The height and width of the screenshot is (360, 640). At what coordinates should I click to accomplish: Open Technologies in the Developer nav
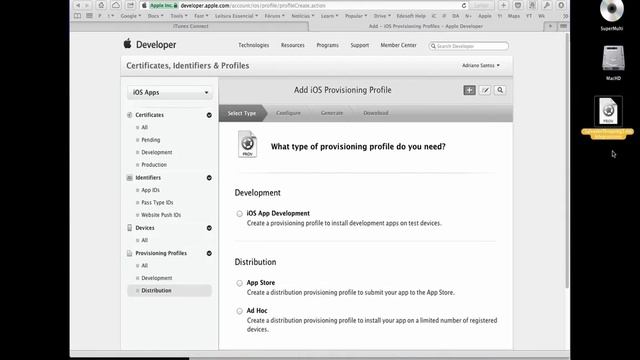pyautogui.click(x=253, y=45)
